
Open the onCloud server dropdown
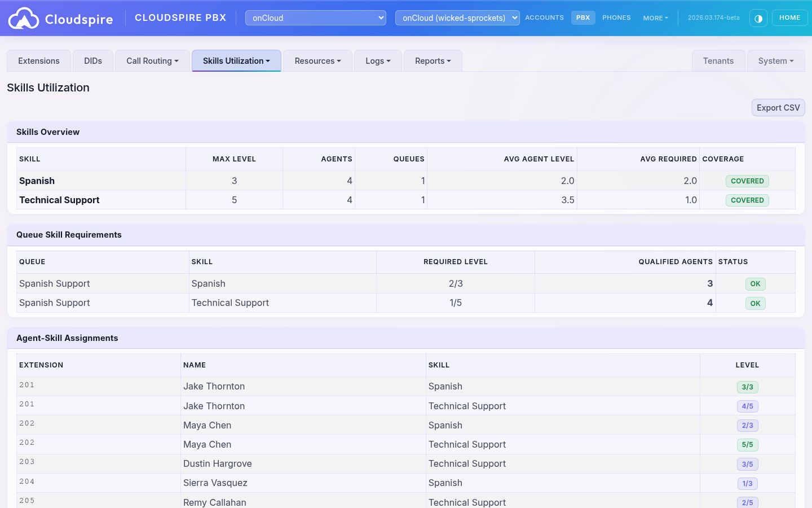[x=315, y=17]
